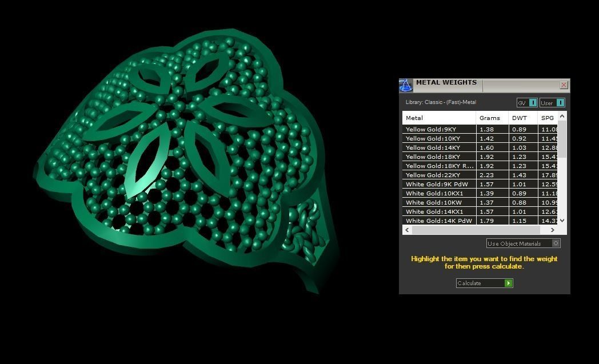Click the scroll down arrow in metal list

(562, 221)
